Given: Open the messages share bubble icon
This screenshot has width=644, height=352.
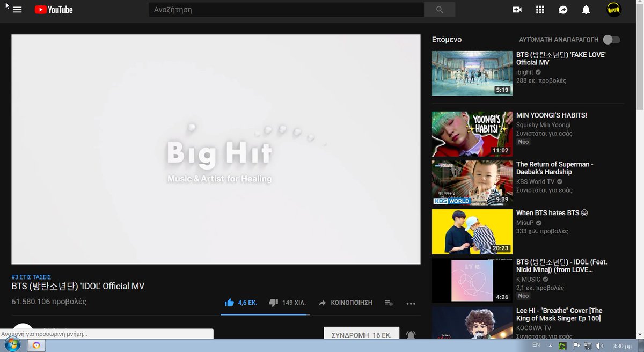Looking at the screenshot, I should click(x=563, y=10).
